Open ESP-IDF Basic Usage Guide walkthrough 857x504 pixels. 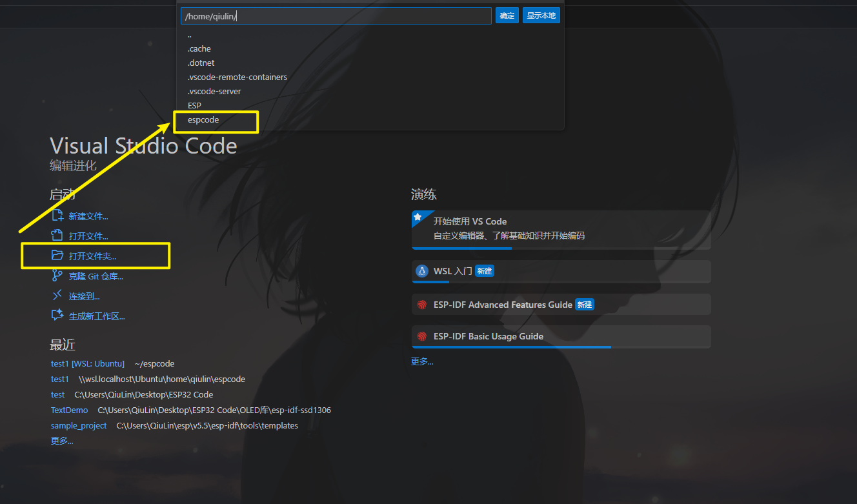561,337
